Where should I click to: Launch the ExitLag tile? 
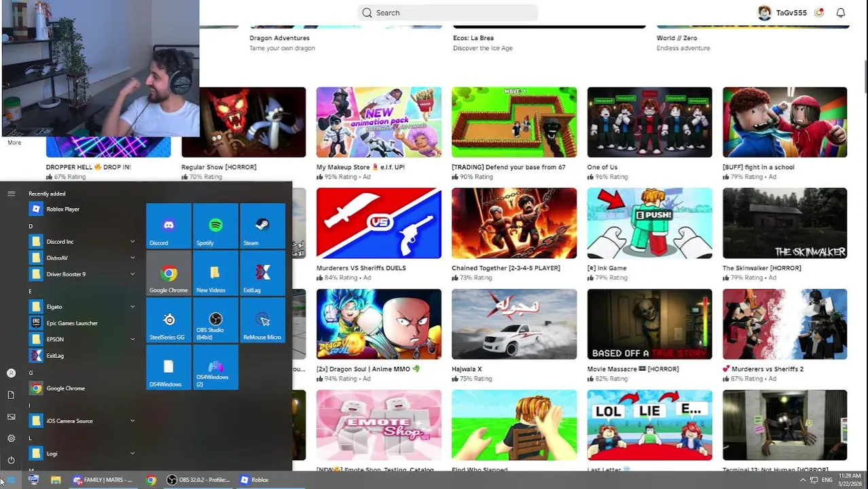coord(262,273)
